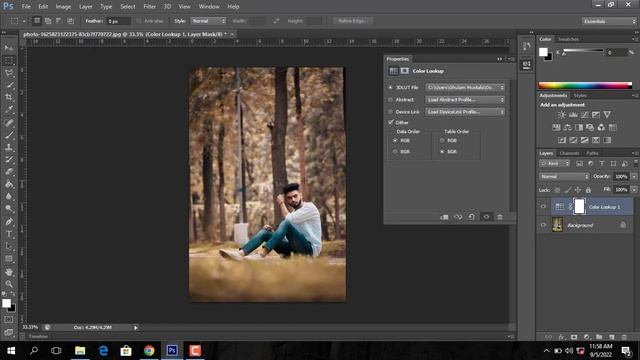Add a Channel Mixer adjustment
640x360 pixels.
point(601,128)
